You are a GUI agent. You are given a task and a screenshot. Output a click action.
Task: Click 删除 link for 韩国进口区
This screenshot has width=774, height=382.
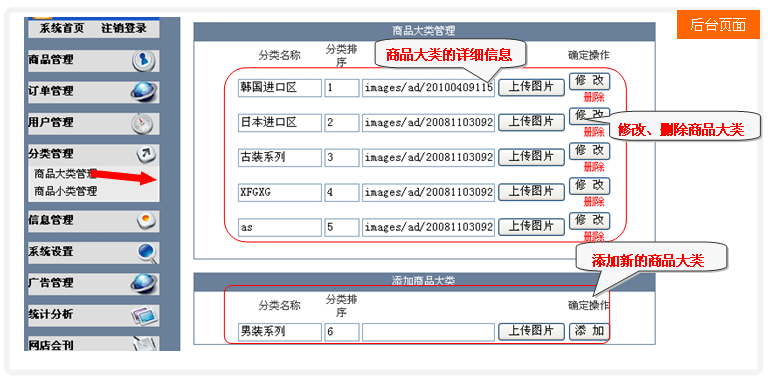click(x=594, y=97)
